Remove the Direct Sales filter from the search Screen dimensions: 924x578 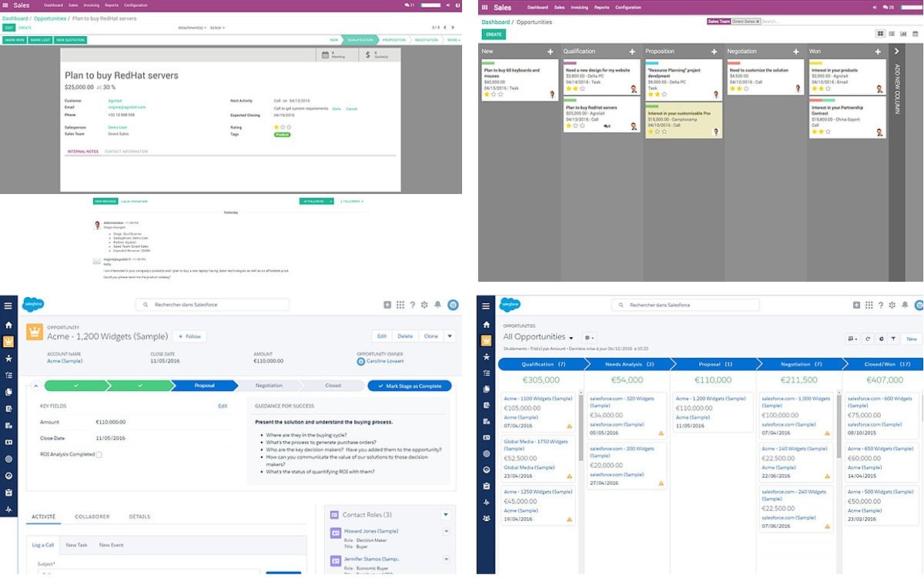758,22
